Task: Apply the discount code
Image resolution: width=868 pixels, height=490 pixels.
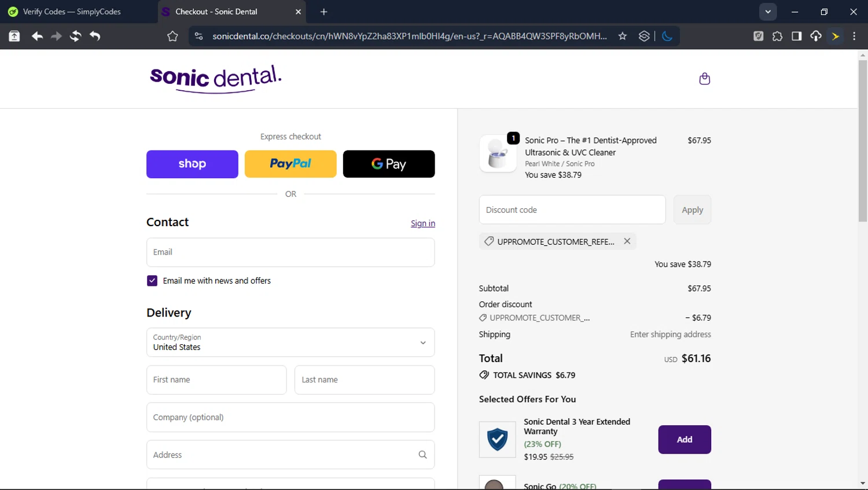Action: (692, 210)
